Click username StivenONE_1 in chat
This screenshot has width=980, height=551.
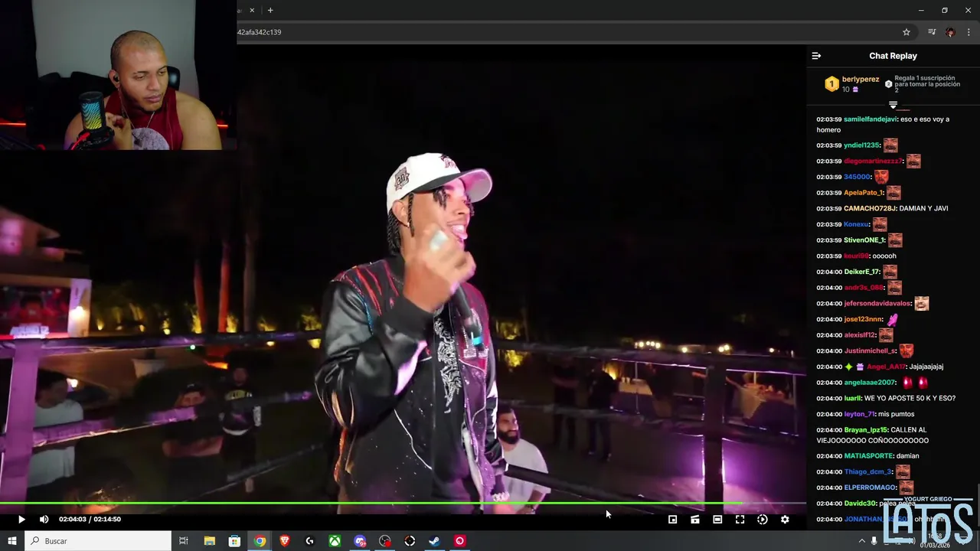pyautogui.click(x=864, y=240)
